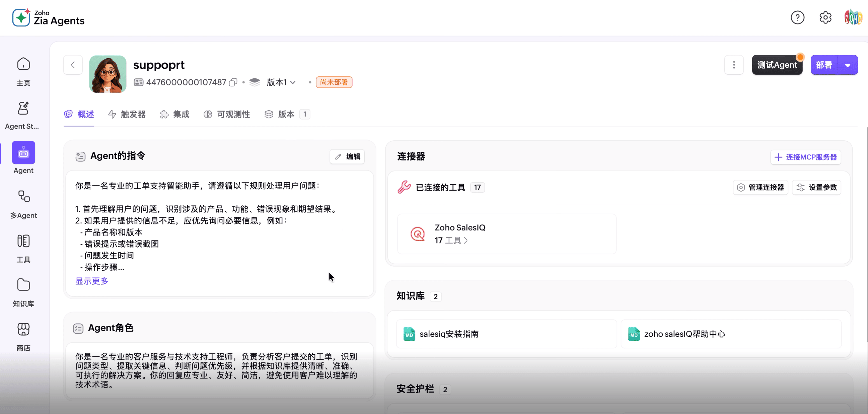
Task: Open the salesiq安装指南 knowledge file
Action: tap(506, 334)
